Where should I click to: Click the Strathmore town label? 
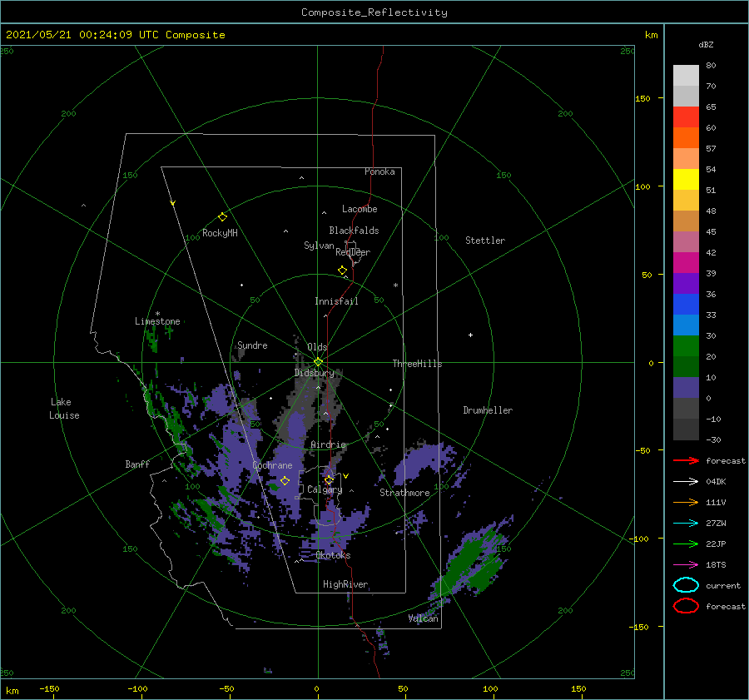pos(404,493)
